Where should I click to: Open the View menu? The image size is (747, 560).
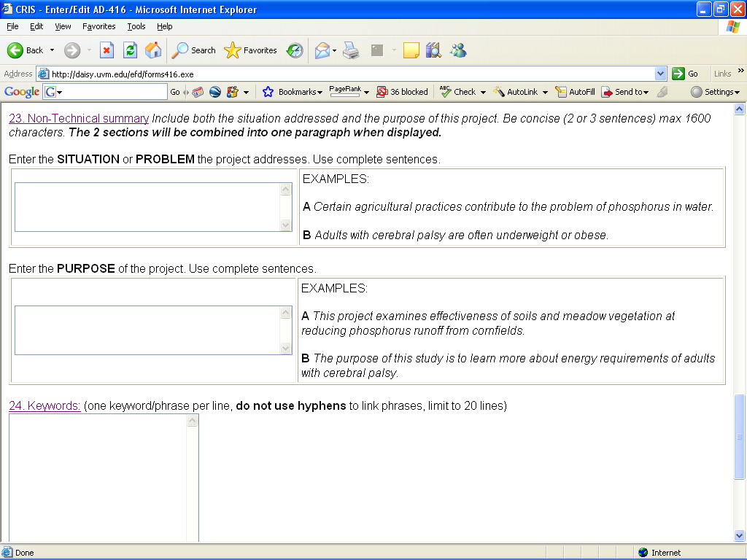tap(63, 26)
